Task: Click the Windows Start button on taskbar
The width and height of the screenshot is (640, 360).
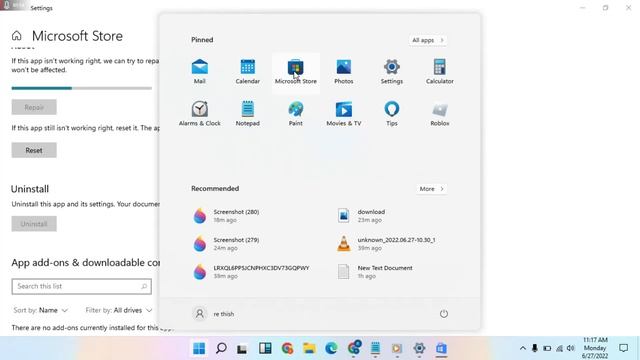Action: click(199, 348)
